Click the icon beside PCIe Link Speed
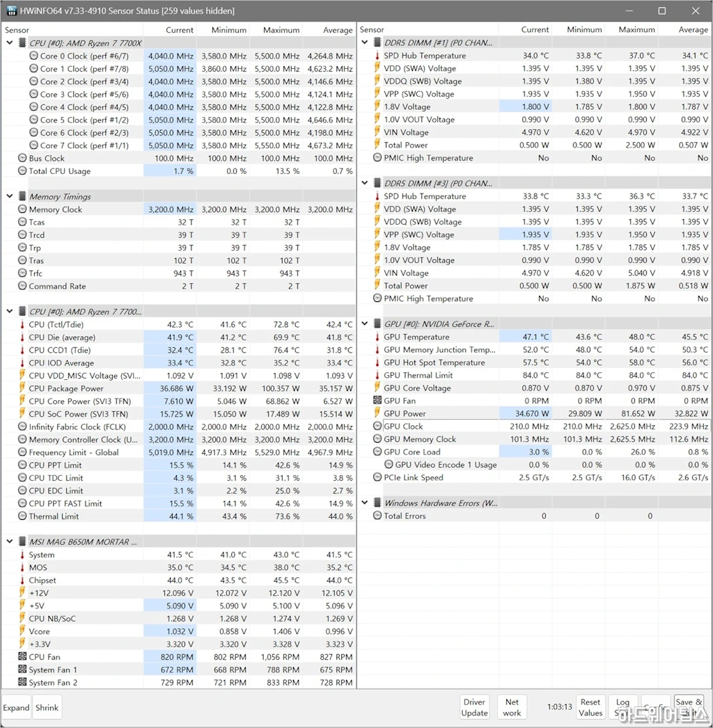This screenshot has width=713, height=728. [x=377, y=477]
